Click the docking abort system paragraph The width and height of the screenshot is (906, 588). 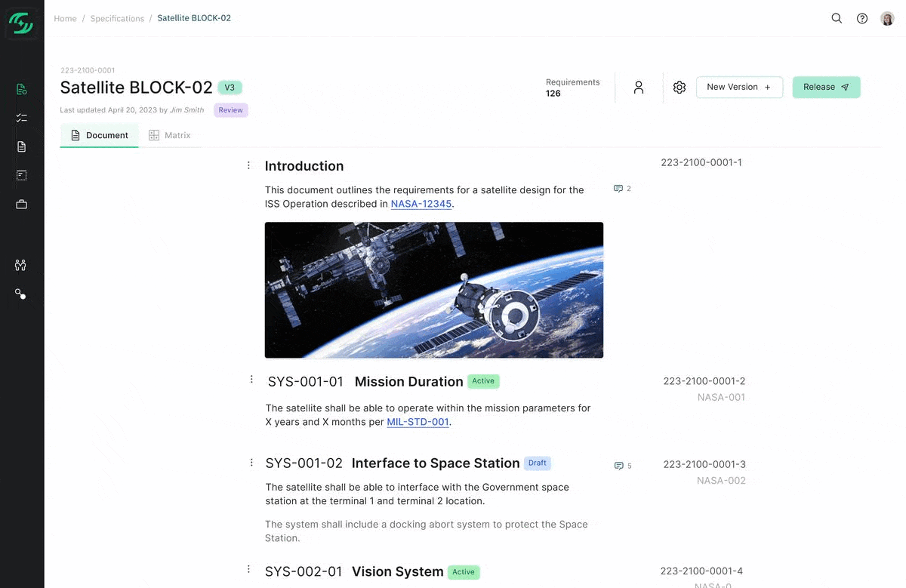point(427,531)
